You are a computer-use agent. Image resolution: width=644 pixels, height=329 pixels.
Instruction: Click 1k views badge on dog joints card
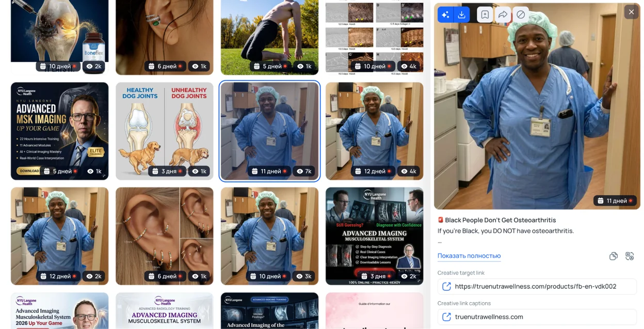(x=199, y=171)
